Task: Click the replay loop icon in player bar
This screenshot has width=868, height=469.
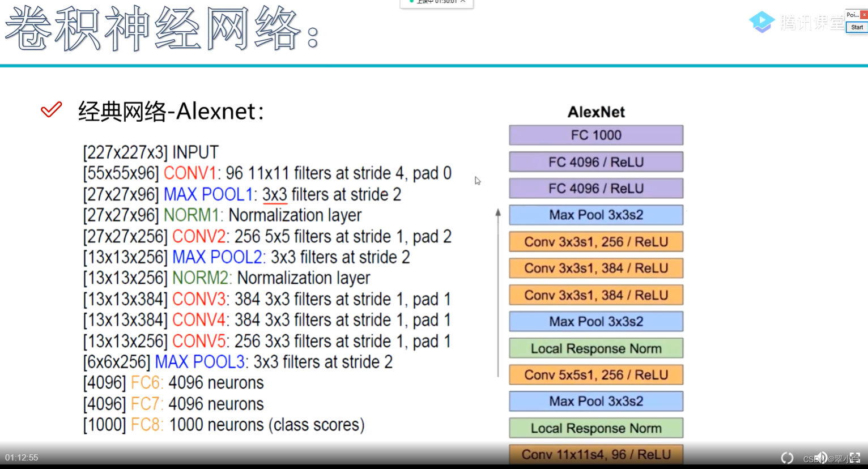Action: tap(787, 458)
